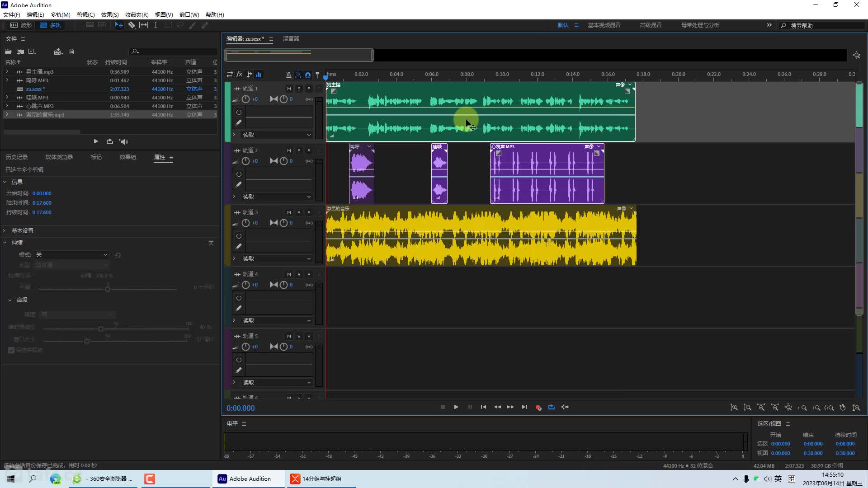Click the sends button in editor
This screenshot has height=488, width=868.
249,75
